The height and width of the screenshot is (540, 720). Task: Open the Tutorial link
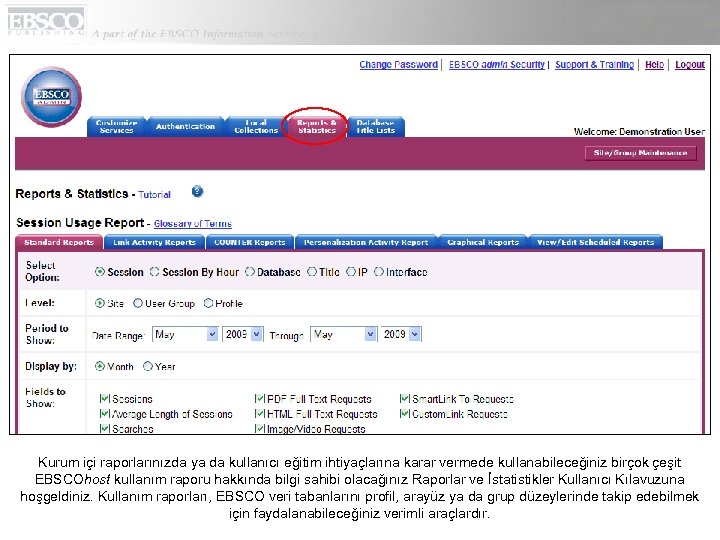[x=154, y=195]
